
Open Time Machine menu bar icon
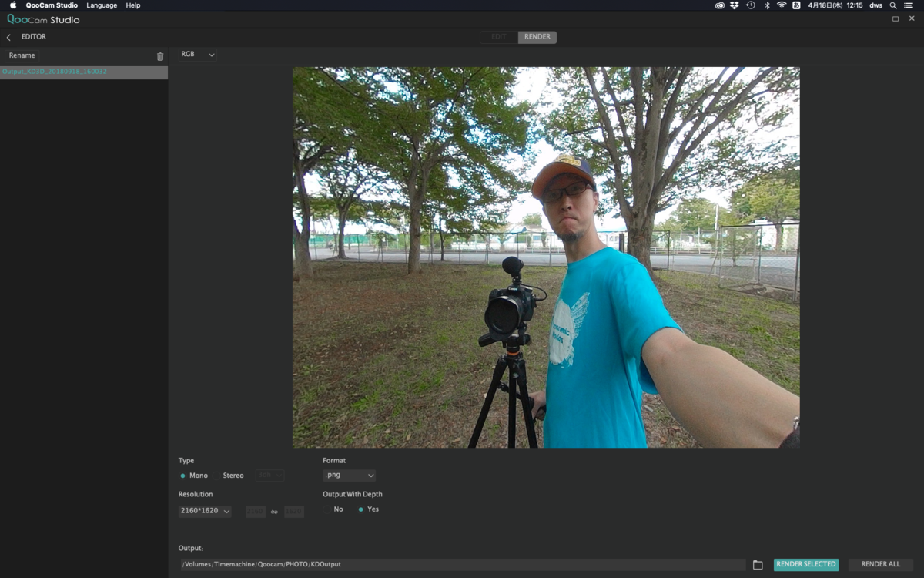tap(751, 5)
